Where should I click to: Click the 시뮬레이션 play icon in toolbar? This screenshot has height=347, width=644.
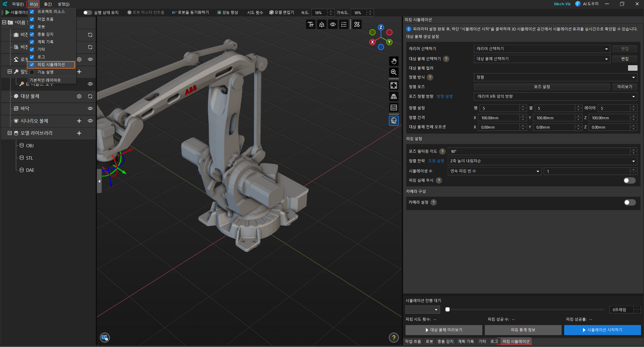(7, 12)
